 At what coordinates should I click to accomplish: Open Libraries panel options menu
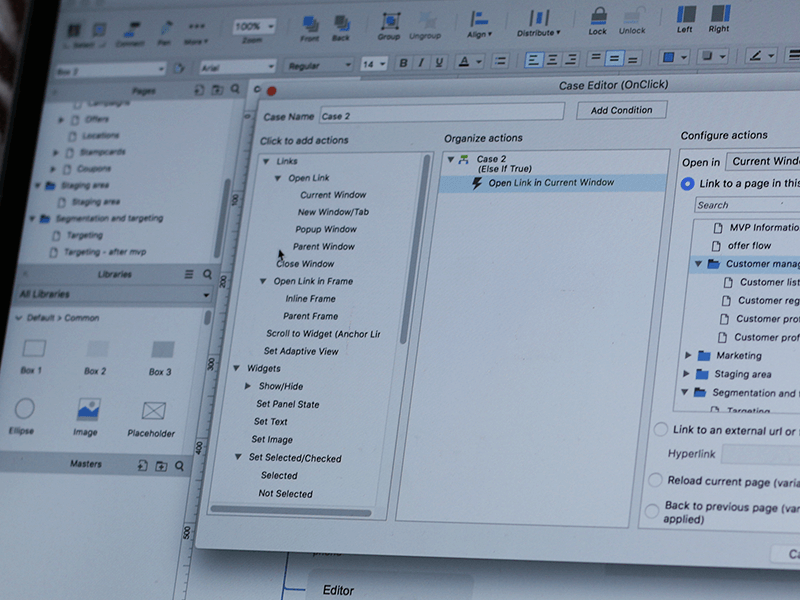(x=189, y=274)
